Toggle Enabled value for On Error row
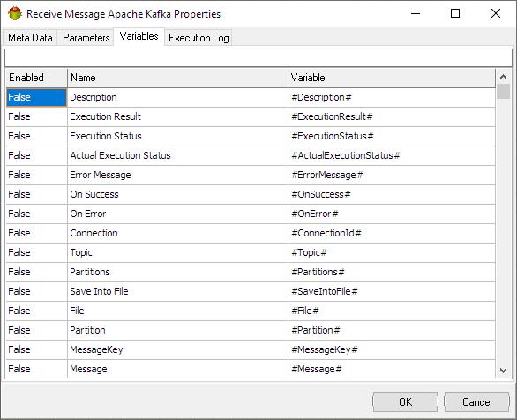This screenshot has height=420, width=517. click(x=36, y=214)
